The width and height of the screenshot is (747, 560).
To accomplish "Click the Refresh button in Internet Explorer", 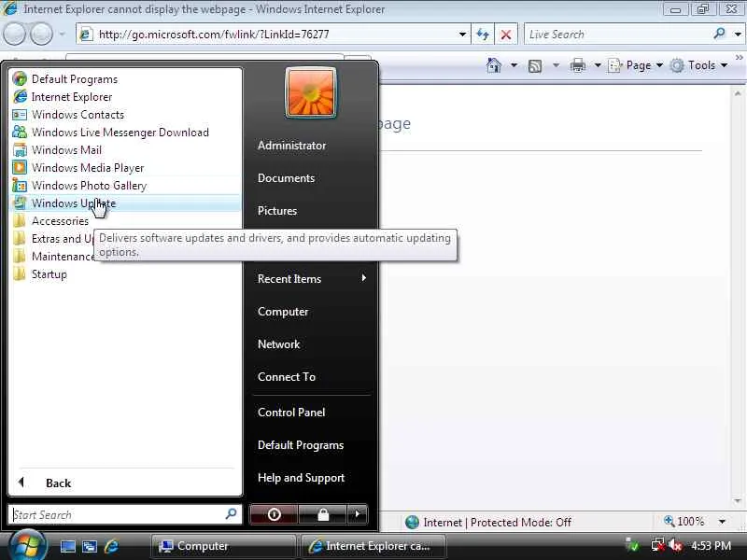I will (x=483, y=35).
